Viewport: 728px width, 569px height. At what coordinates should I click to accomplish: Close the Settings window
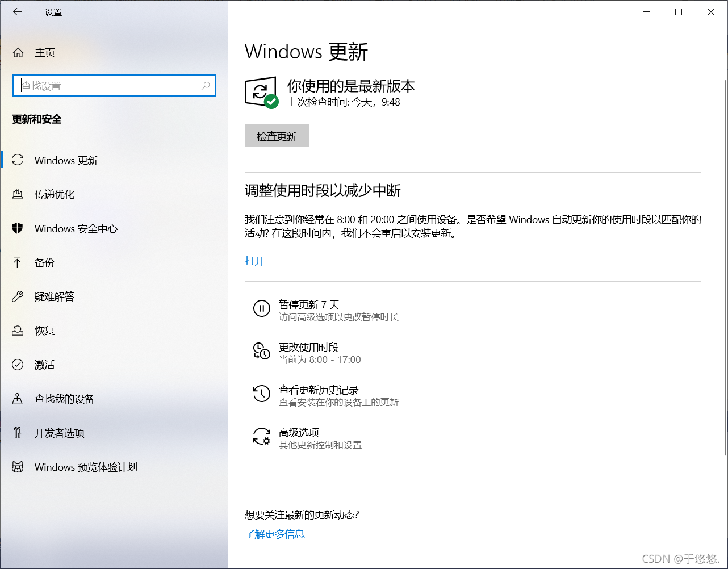[x=711, y=12]
